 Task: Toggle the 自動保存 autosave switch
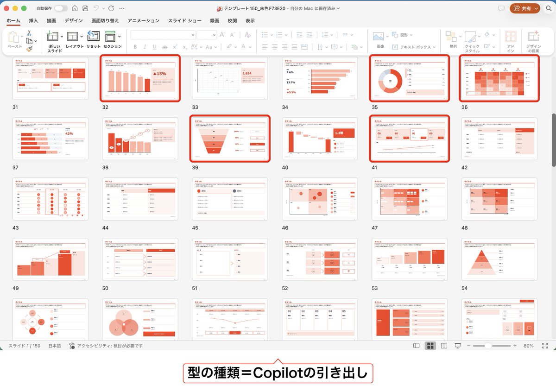[x=61, y=8]
